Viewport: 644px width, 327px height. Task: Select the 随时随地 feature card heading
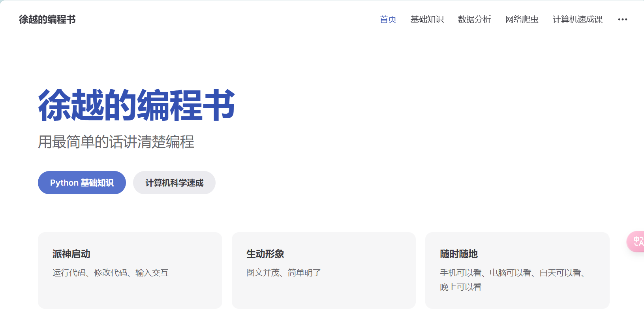coord(459,254)
